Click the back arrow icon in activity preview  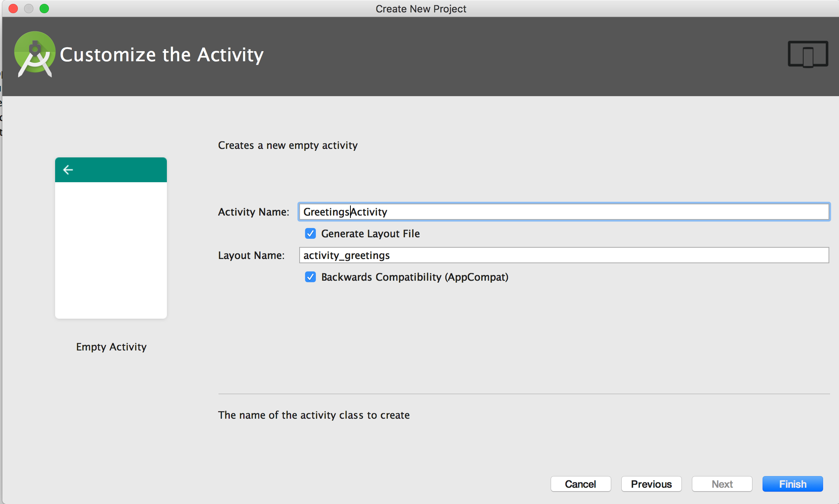coord(68,169)
